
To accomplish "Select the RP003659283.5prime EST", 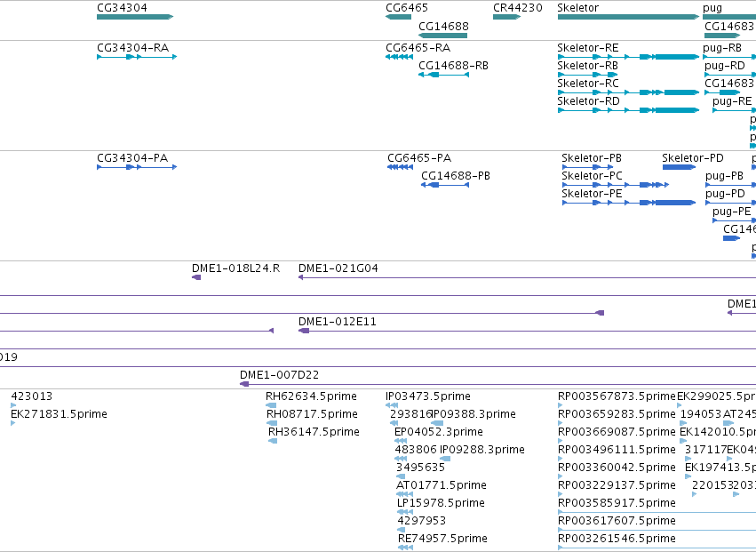I will 561,424.
